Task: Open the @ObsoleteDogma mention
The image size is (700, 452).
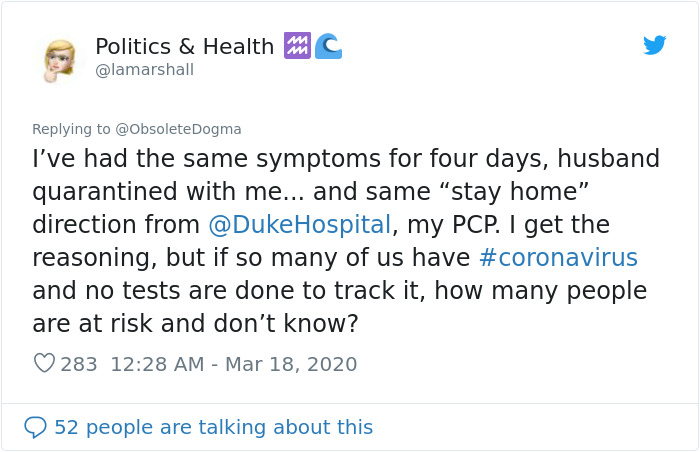Action: click(x=179, y=129)
